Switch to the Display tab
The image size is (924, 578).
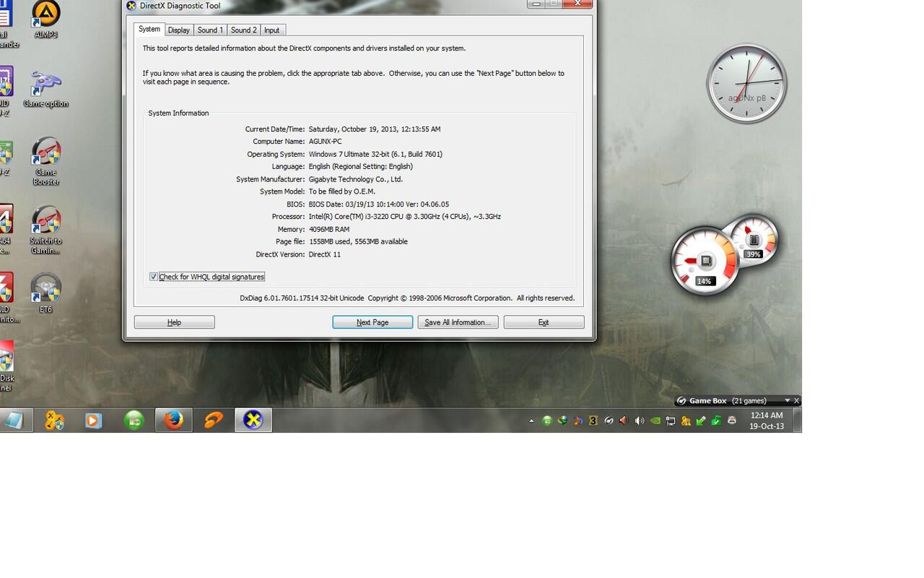[179, 30]
